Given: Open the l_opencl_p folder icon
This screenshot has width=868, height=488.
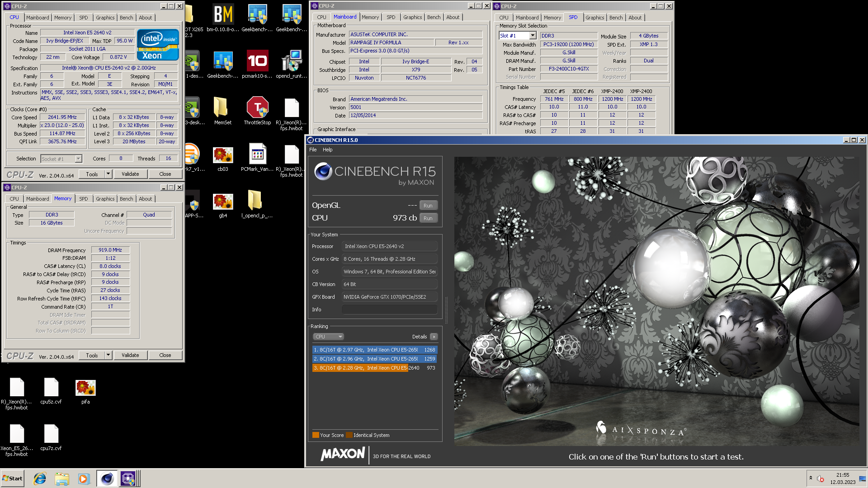Looking at the screenshot, I should (x=257, y=204).
